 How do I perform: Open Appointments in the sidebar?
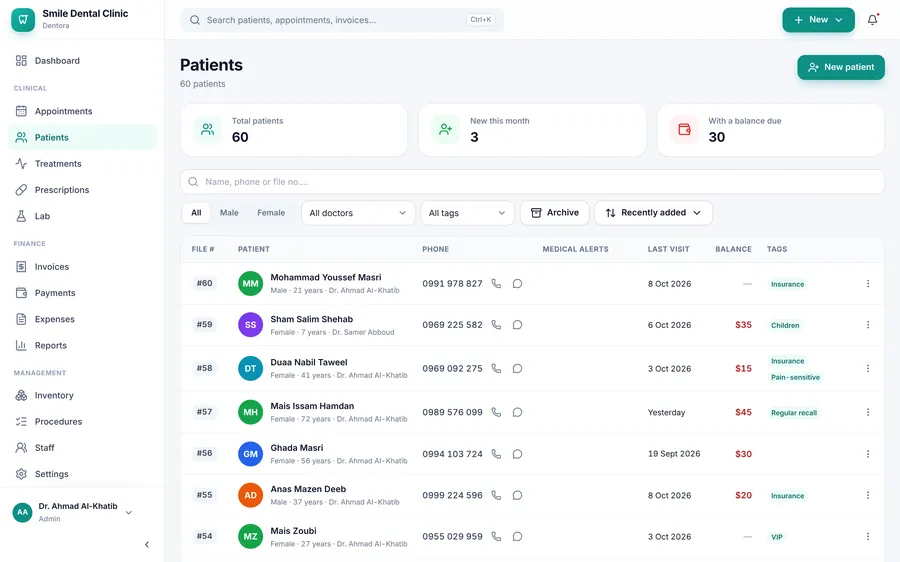[x=82, y=111]
